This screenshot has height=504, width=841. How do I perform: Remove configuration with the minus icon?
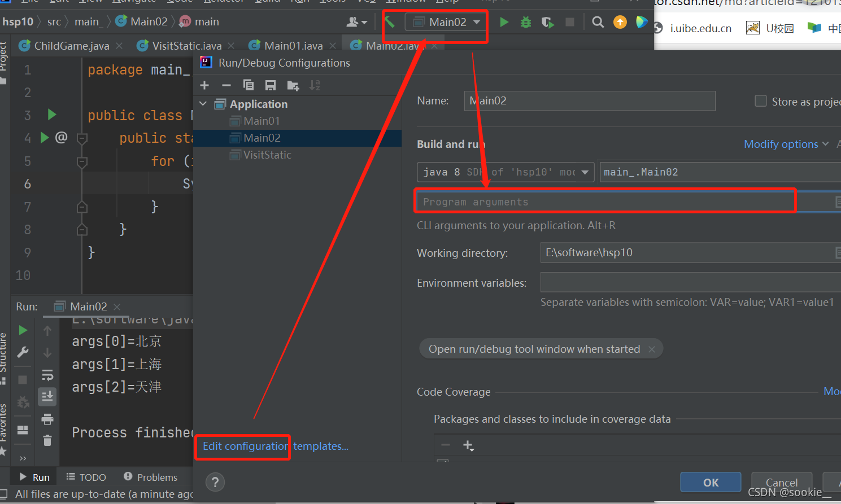(x=226, y=85)
